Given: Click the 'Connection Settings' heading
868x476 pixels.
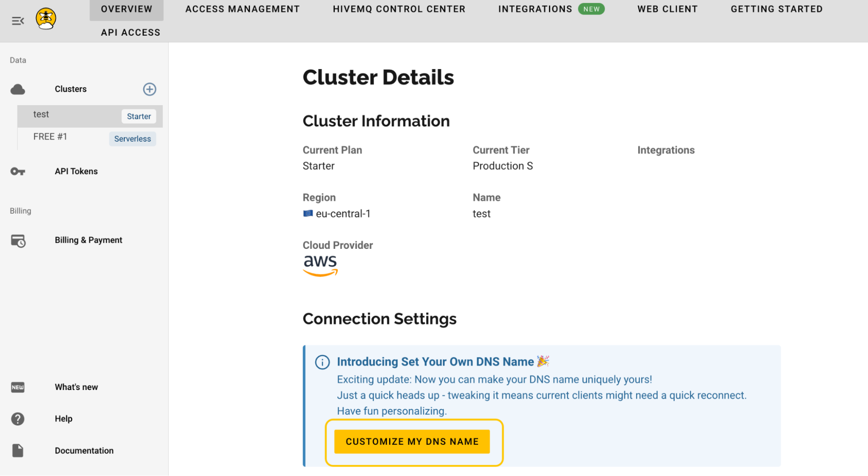Looking at the screenshot, I should tap(380, 319).
